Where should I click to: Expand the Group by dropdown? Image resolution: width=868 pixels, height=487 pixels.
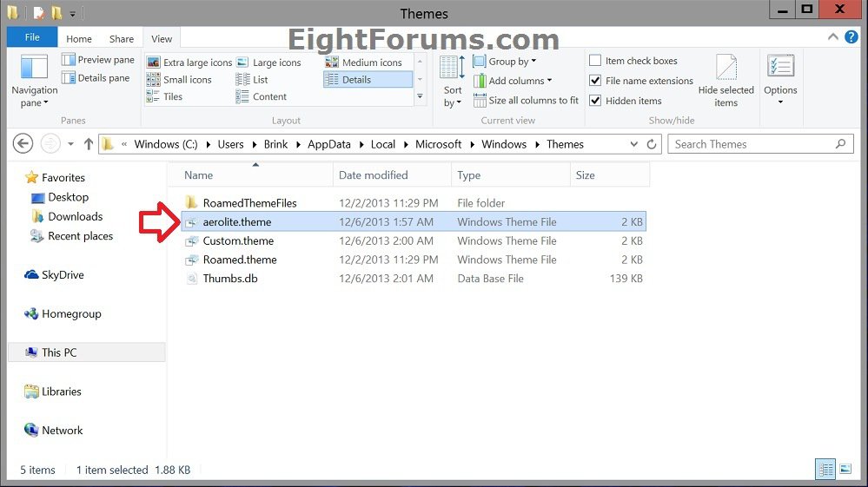click(505, 61)
